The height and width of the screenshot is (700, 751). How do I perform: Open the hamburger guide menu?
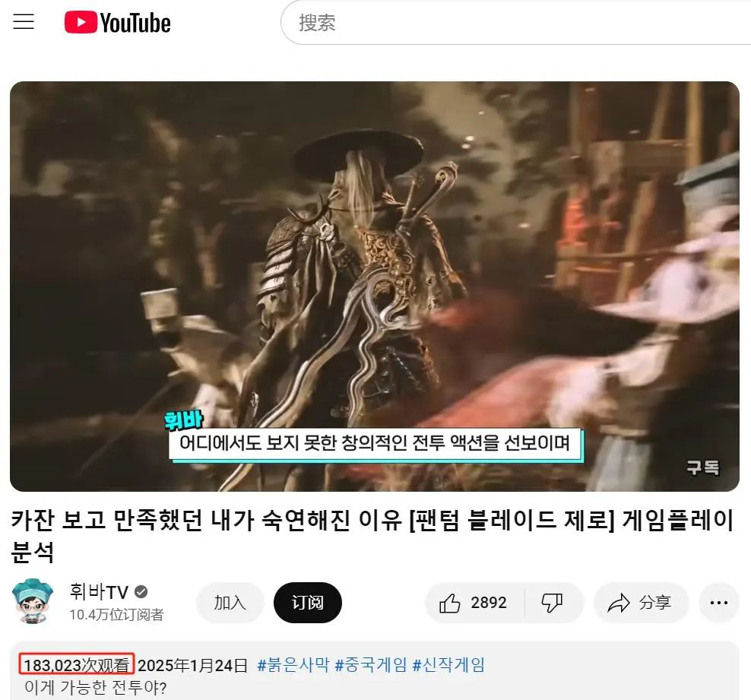point(24,22)
